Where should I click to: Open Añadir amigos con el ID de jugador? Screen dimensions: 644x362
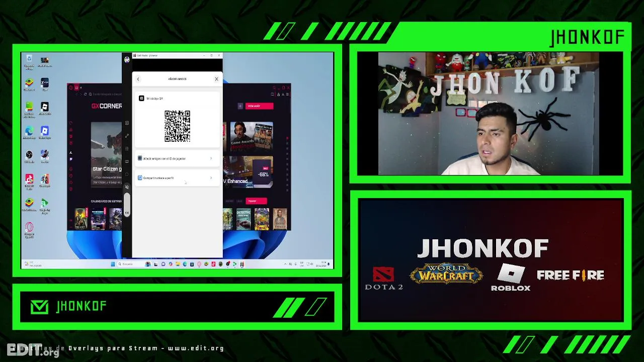point(177,158)
